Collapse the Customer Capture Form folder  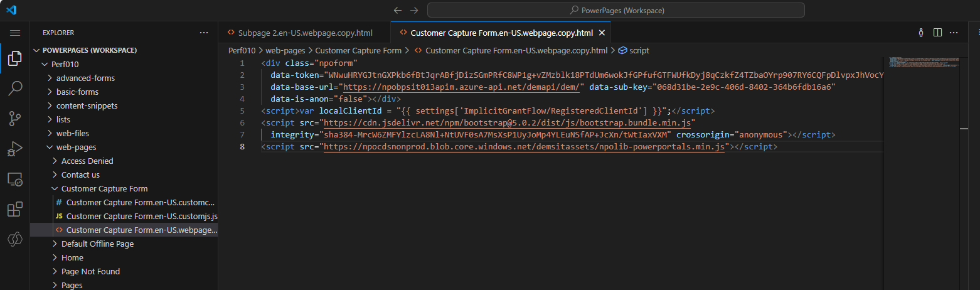point(104,188)
